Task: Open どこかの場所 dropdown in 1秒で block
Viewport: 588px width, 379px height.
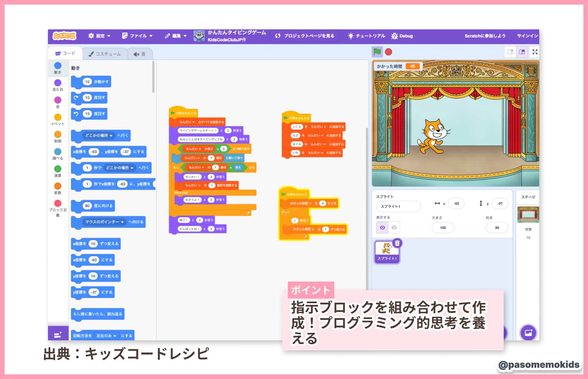Action: pos(120,168)
